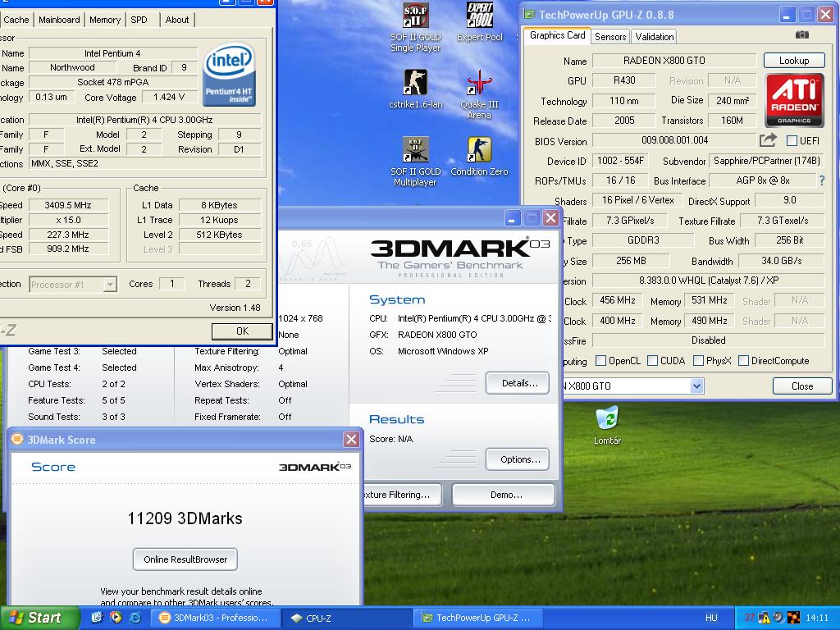Open the Cache tab in CPU-Z
Viewport: 840px width, 630px height.
16,20
